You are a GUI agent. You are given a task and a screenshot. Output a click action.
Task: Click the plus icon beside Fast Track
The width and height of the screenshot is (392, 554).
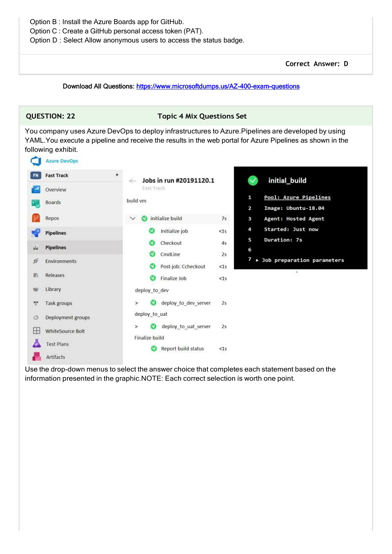tap(117, 175)
